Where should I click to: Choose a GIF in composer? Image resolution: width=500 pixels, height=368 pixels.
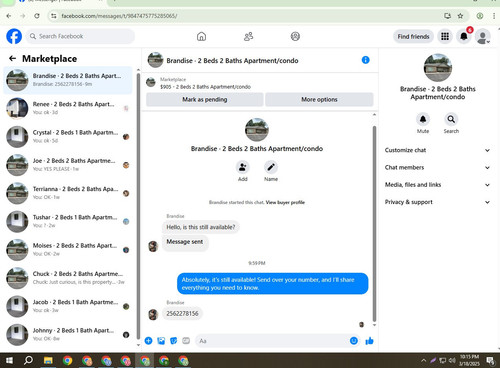click(186, 341)
